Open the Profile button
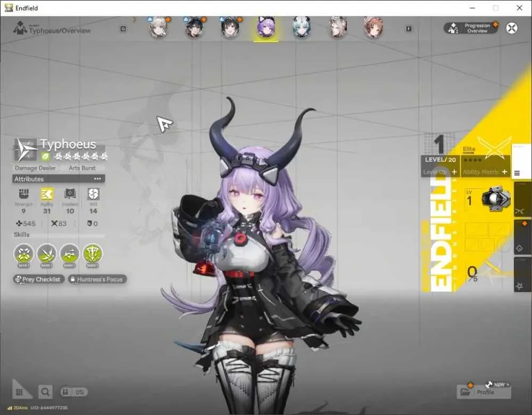 pos(484,392)
